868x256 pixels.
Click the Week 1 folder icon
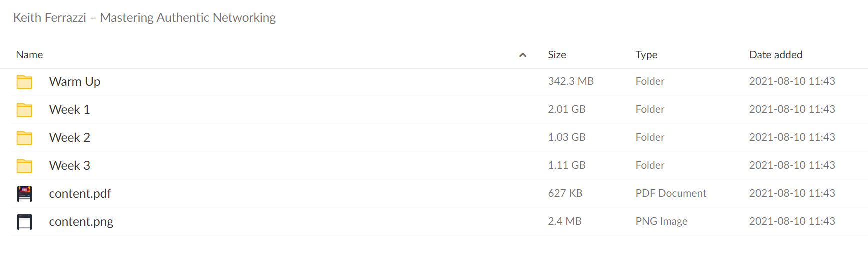click(x=24, y=110)
